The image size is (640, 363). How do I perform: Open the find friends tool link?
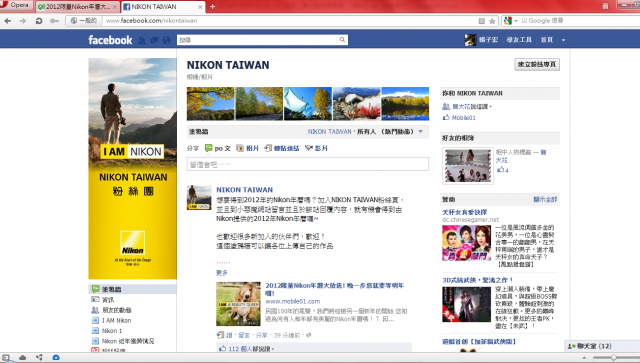[519, 40]
